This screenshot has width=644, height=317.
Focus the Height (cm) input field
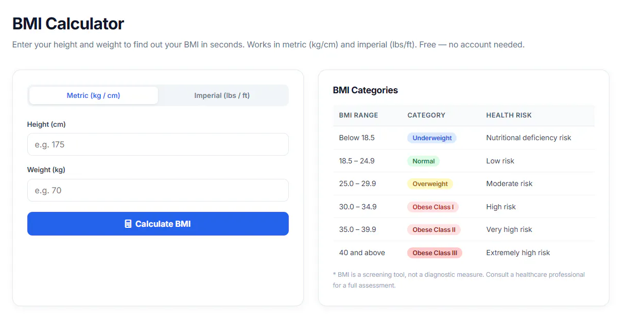coord(158,144)
